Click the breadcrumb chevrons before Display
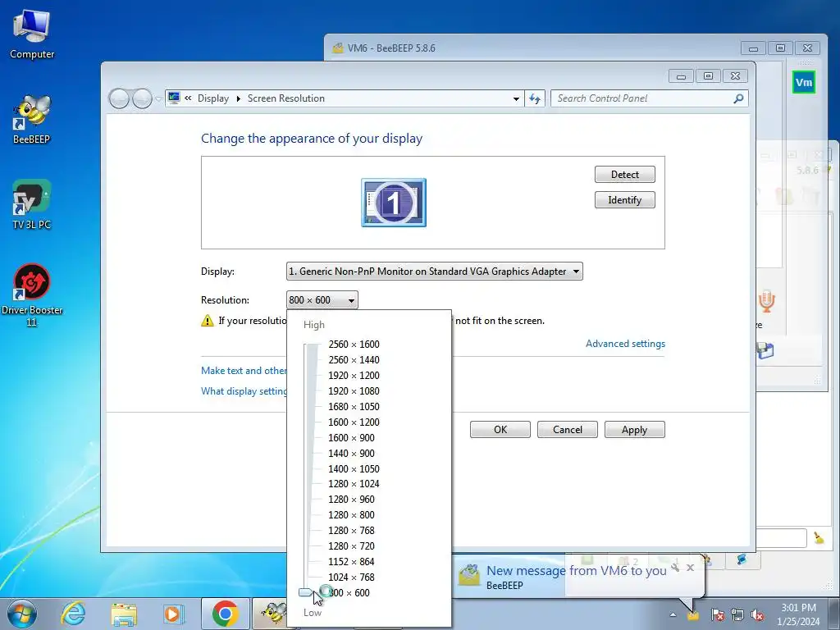The image size is (840, 630). pyautogui.click(x=188, y=98)
